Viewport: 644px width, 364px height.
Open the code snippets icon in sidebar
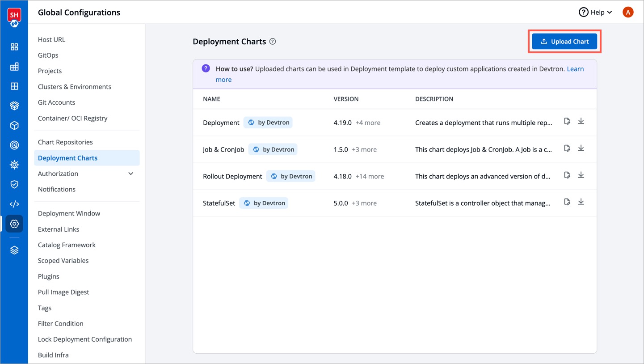14,204
